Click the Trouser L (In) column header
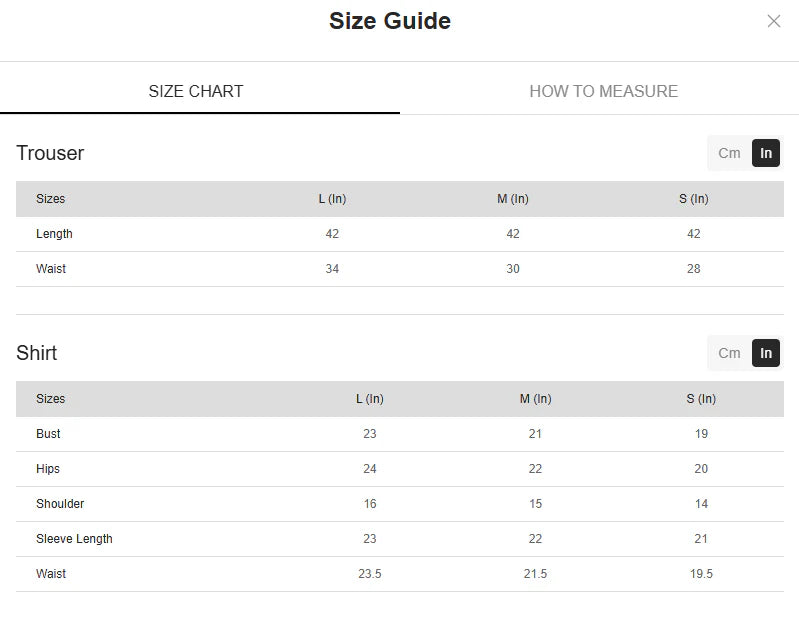 tap(332, 199)
